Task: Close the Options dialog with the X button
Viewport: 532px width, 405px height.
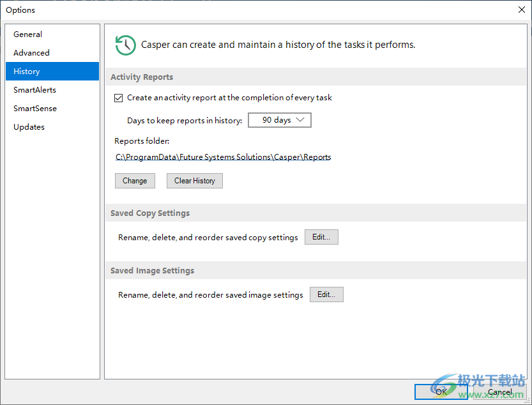Action: tap(521, 10)
